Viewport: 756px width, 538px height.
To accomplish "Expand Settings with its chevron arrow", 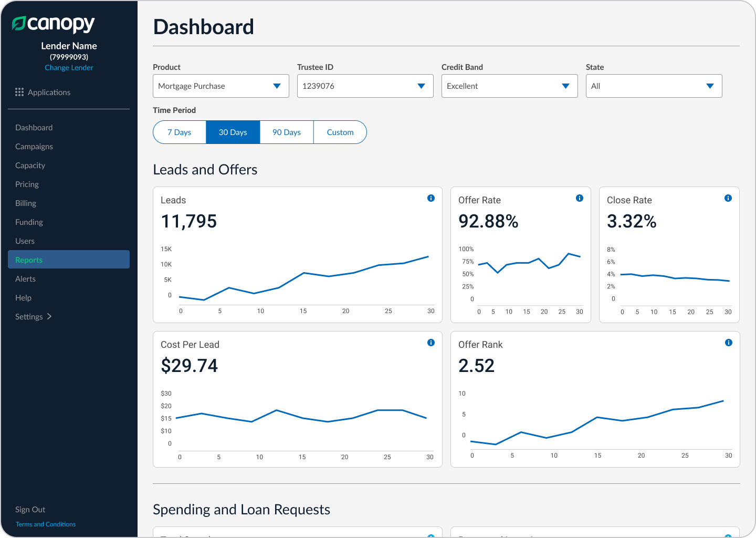I will [49, 316].
